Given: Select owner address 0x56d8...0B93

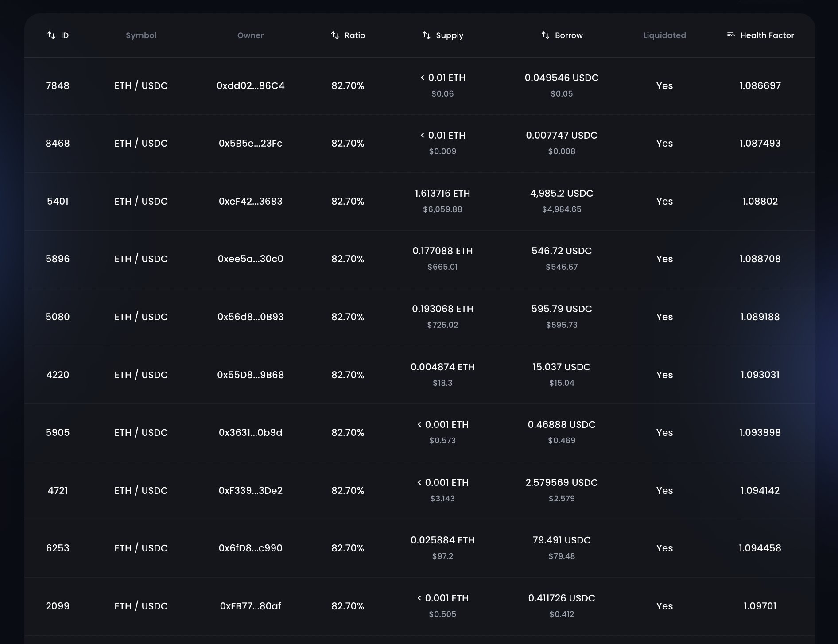Looking at the screenshot, I should click(x=250, y=317).
